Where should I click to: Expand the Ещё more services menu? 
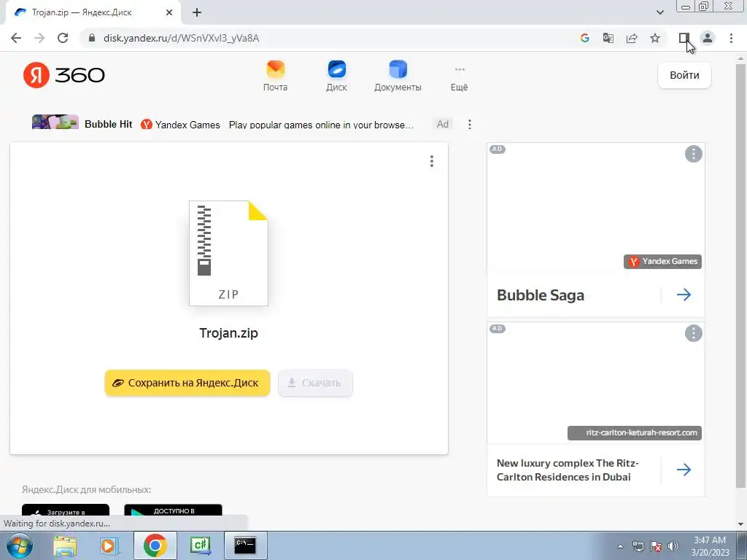pos(460,79)
